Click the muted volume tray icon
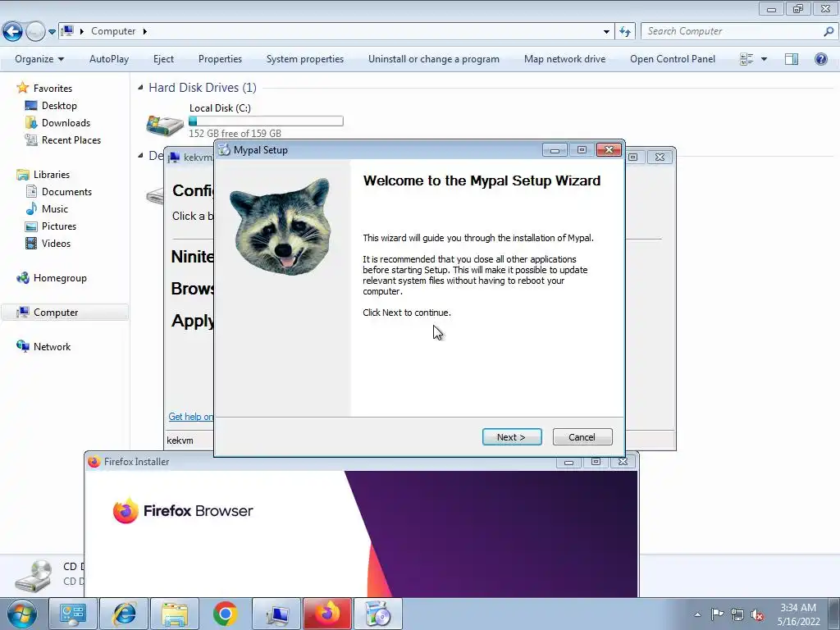 pyautogui.click(x=757, y=615)
